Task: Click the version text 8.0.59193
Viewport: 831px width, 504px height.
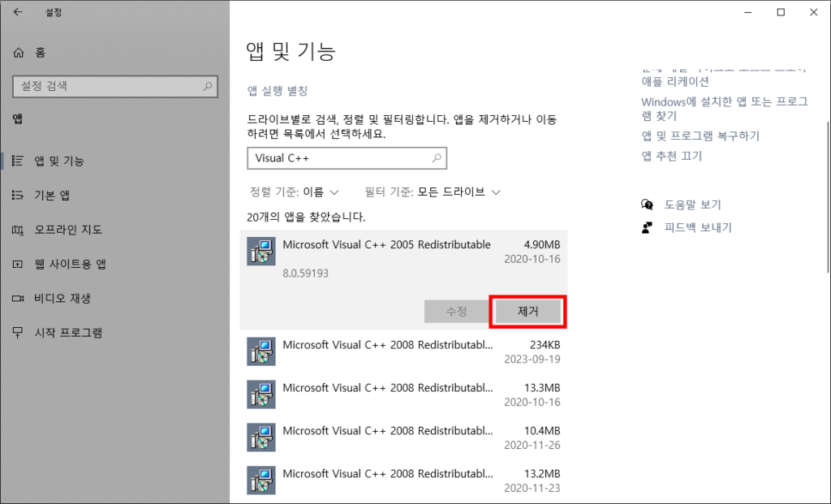Action: [305, 274]
